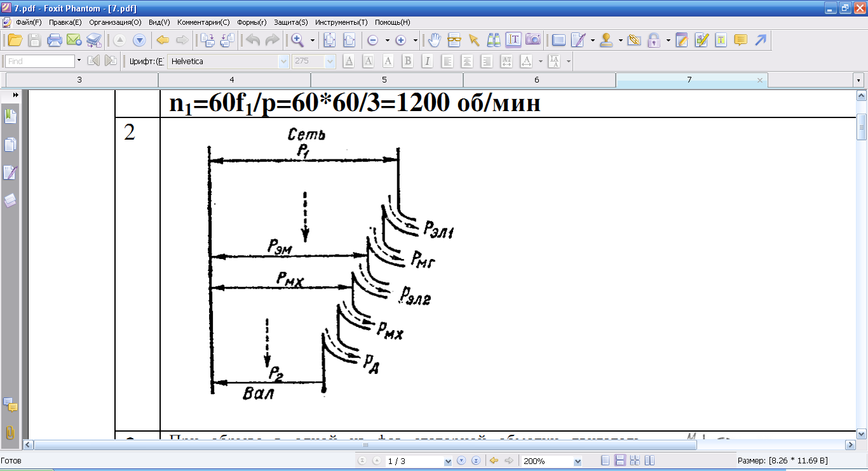The height and width of the screenshot is (471, 868).
Task: Select center text alignment
Action: tap(467, 62)
